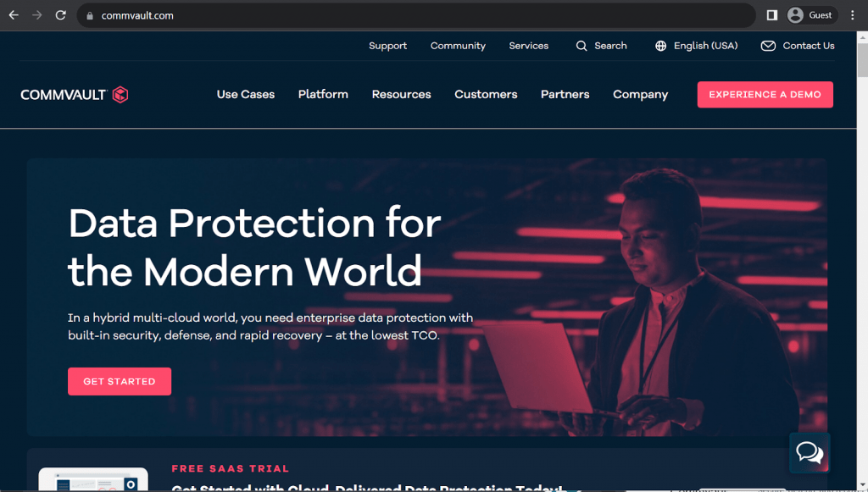Open the Guest profile menu
This screenshot has width=868, height=492.
point(811,15)
